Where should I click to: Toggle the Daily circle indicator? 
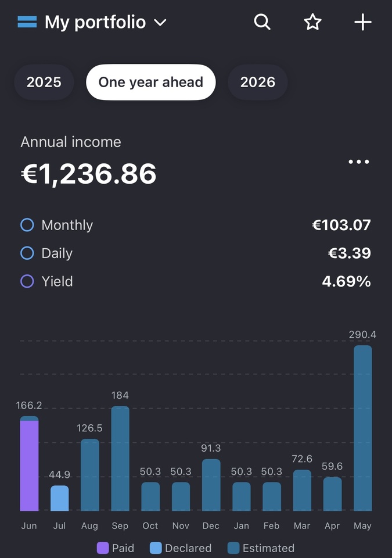pos(27,253)
